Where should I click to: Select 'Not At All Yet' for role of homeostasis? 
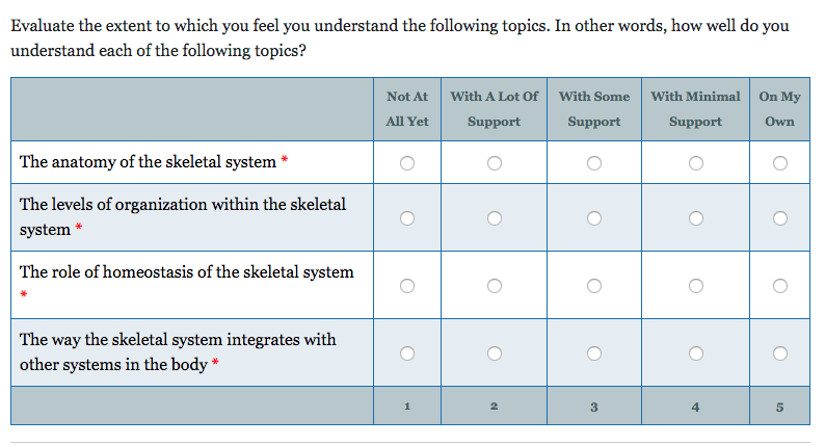click(407, 286)
